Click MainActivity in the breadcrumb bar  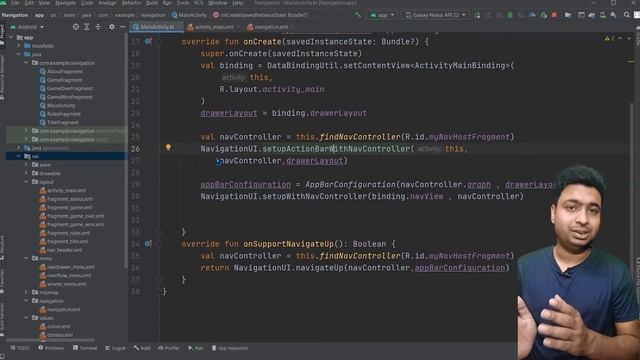coord(189,15)
